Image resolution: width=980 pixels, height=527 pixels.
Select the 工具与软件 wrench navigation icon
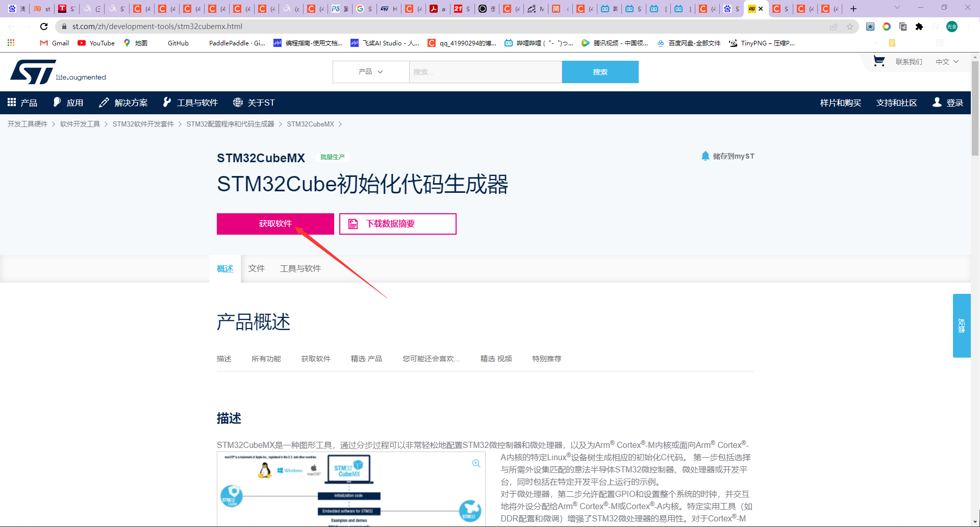tap(166, 102)
